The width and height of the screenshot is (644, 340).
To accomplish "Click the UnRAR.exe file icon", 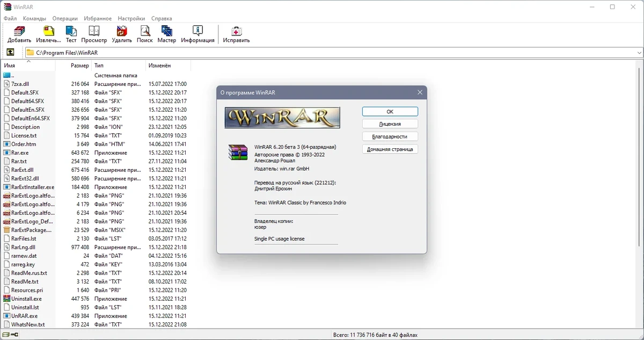I will point(7,316).
